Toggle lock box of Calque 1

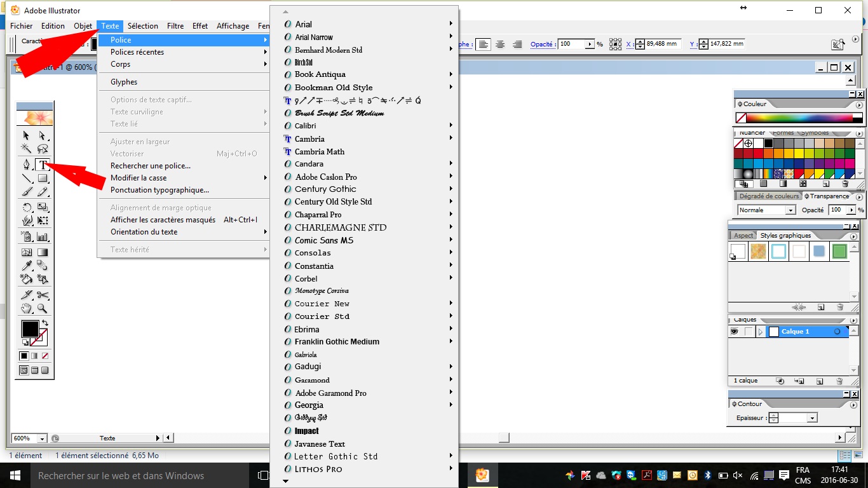click(750, 332)
